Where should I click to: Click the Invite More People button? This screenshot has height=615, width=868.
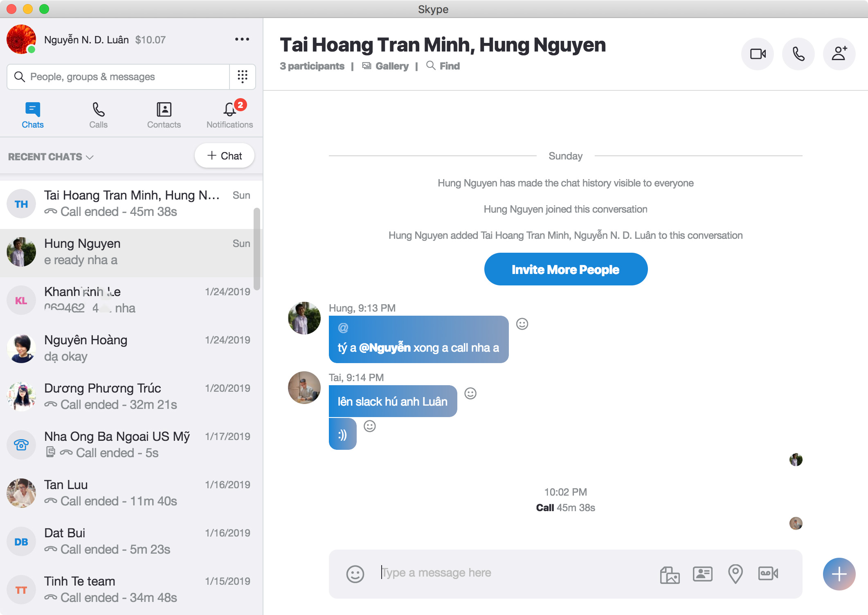click(x=566, y=269)
